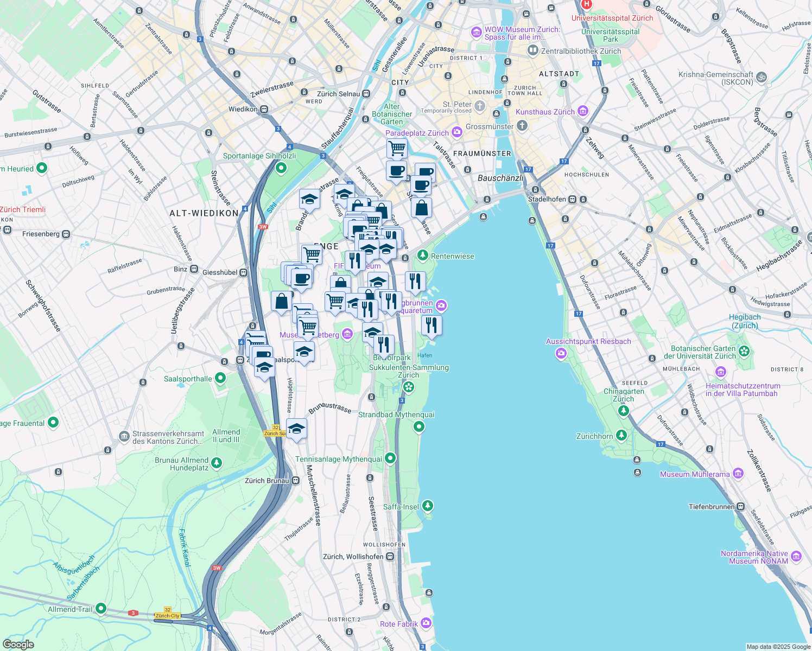Select the Alter Botanischer Garten label
The width and height of the screenshot is (812, 651).
[392, 114]
